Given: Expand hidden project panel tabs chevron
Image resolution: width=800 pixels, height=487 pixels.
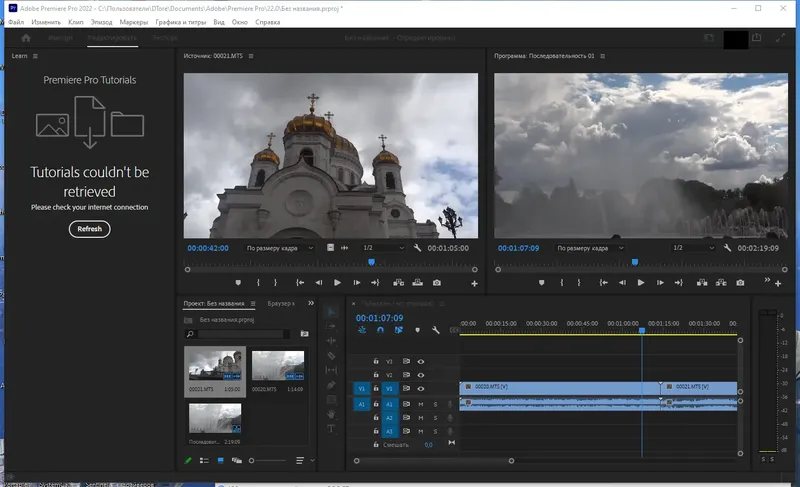Looking at the screenshot, I should [309, 303].
